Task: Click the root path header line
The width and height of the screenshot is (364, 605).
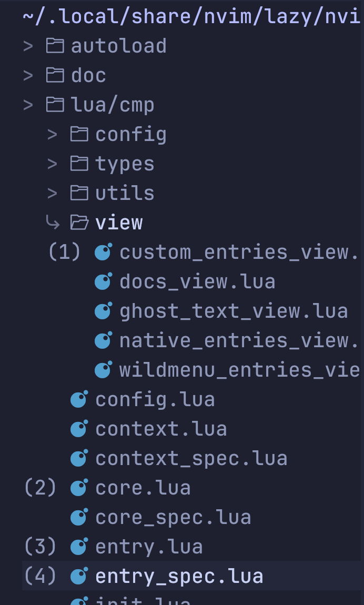Action: [x=192, y=17]
